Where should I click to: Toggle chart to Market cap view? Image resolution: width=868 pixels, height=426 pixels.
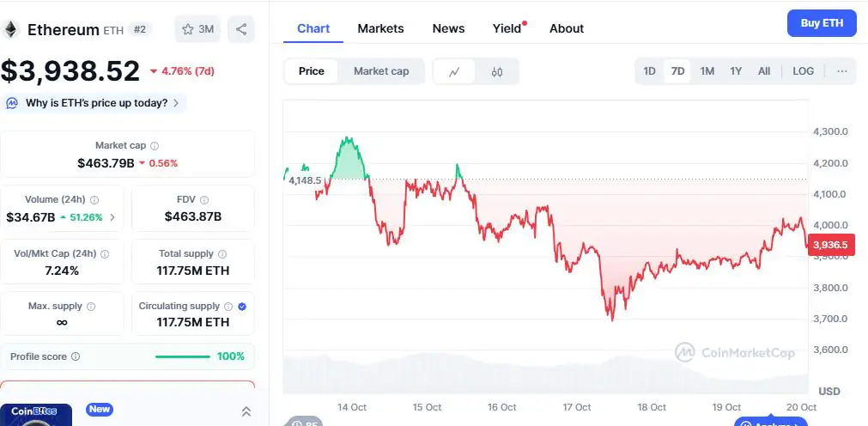381,71
